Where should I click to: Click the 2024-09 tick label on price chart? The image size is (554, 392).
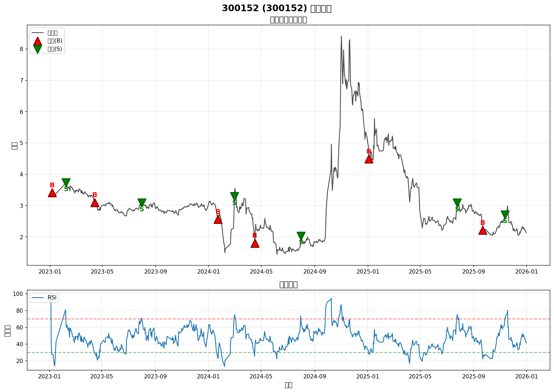(315, 272)
